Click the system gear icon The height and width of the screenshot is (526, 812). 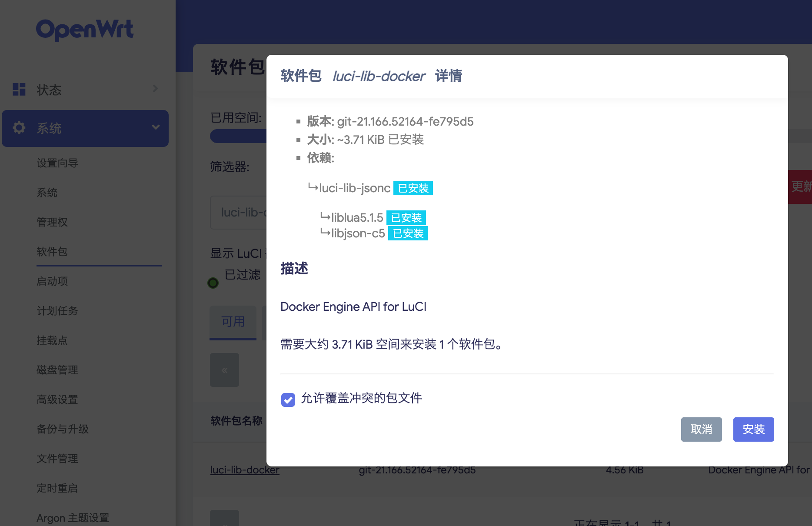tap(19, 128)
